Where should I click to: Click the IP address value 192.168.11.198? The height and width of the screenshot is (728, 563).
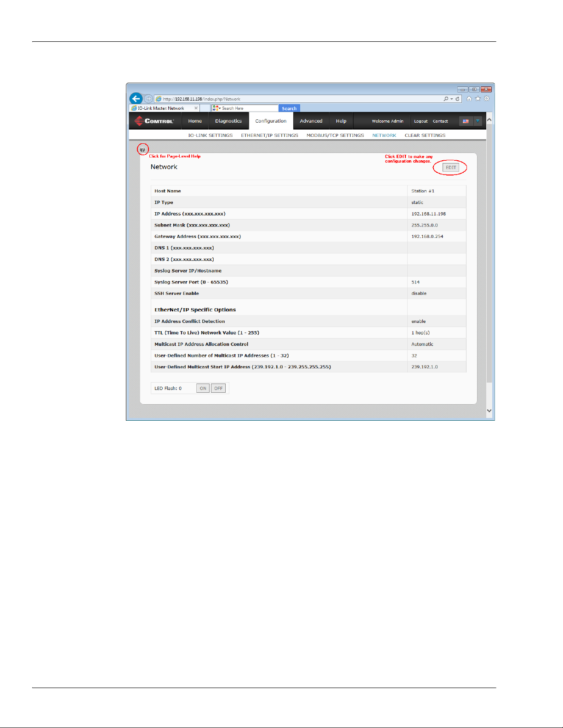[x=428, y=214]
